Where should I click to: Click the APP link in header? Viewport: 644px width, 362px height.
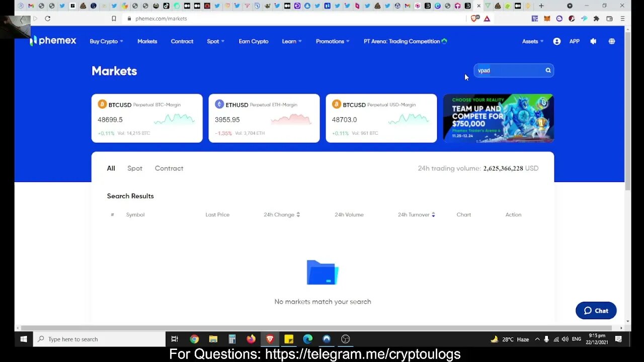click(575, 41)
